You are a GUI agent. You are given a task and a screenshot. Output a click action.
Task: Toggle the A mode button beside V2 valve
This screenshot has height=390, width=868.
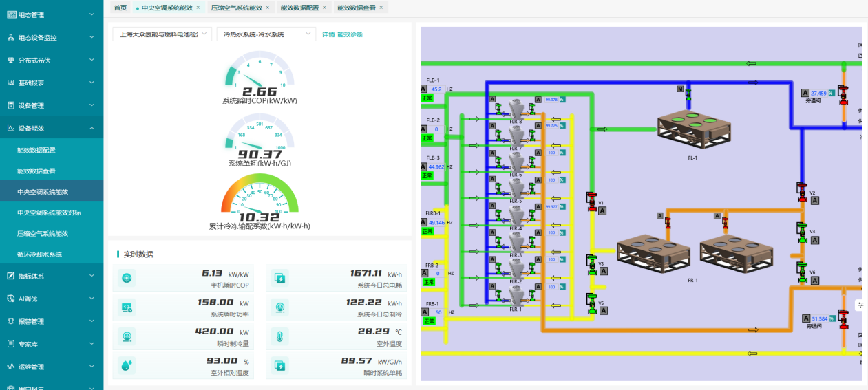click(x=814, y=201)
